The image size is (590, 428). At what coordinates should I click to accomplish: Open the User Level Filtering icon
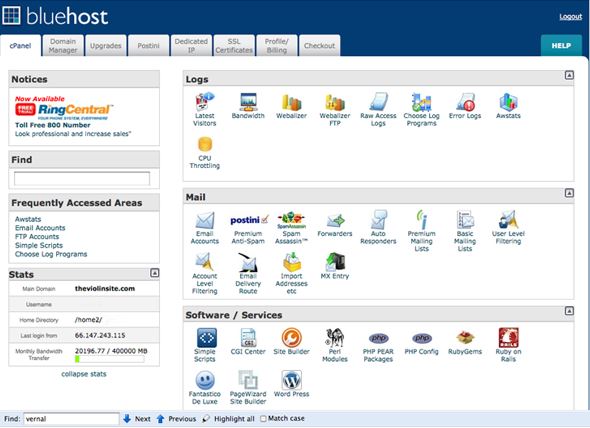(x=508, y=220)
